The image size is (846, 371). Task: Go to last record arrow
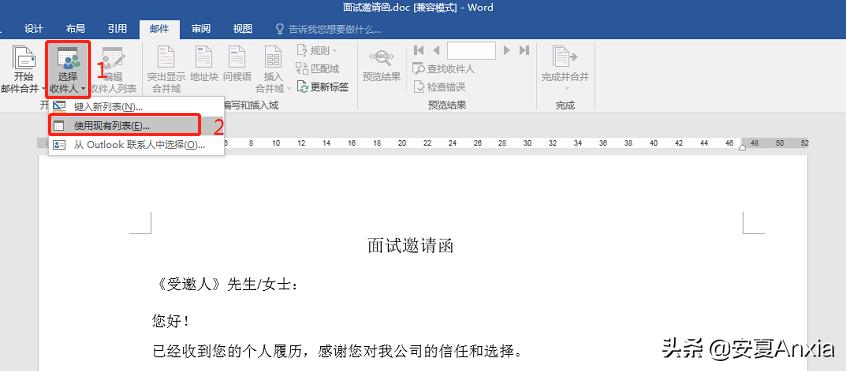tap(524, 51)
